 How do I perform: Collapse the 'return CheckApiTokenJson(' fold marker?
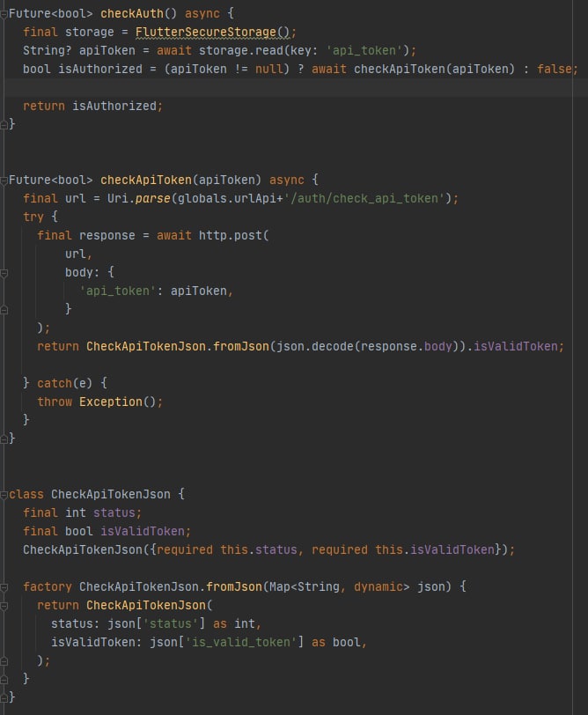4,606
